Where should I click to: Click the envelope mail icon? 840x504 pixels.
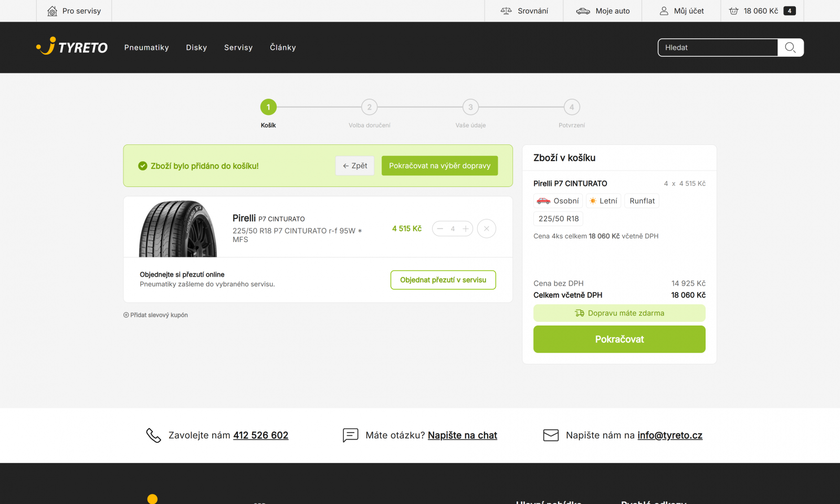point(551,435)
